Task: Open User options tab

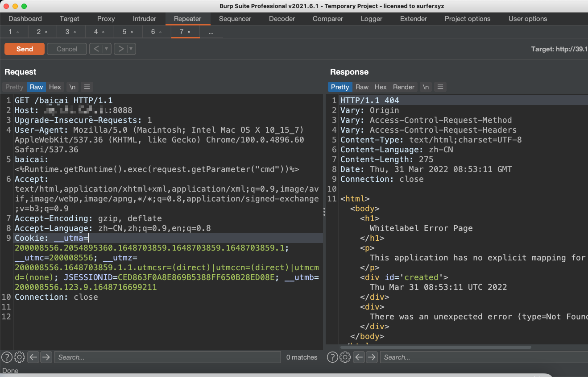Action: pyautogui.click(x=528, y=19)
